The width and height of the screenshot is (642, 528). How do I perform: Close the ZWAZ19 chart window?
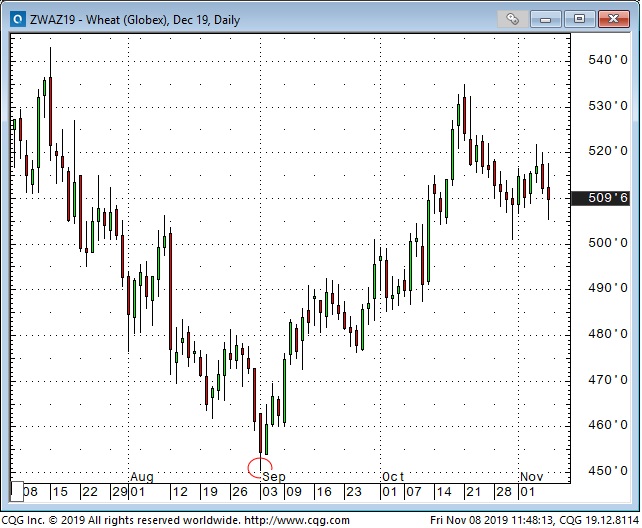(x=613, y=19)
